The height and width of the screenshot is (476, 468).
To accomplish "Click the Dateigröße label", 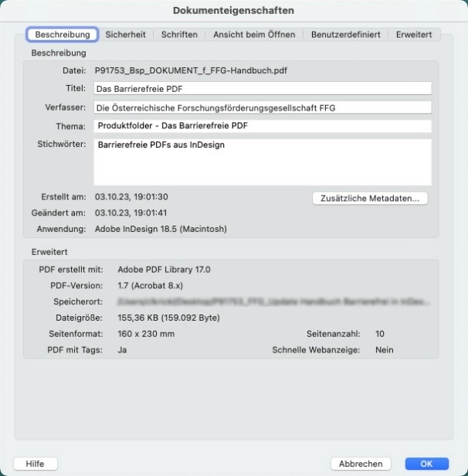I will pos(80,318).
